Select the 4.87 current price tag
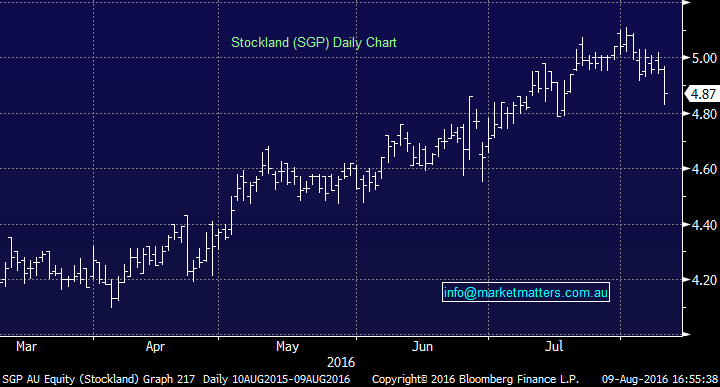Screen dimensions: 720x387 click(x=702, y=94)
